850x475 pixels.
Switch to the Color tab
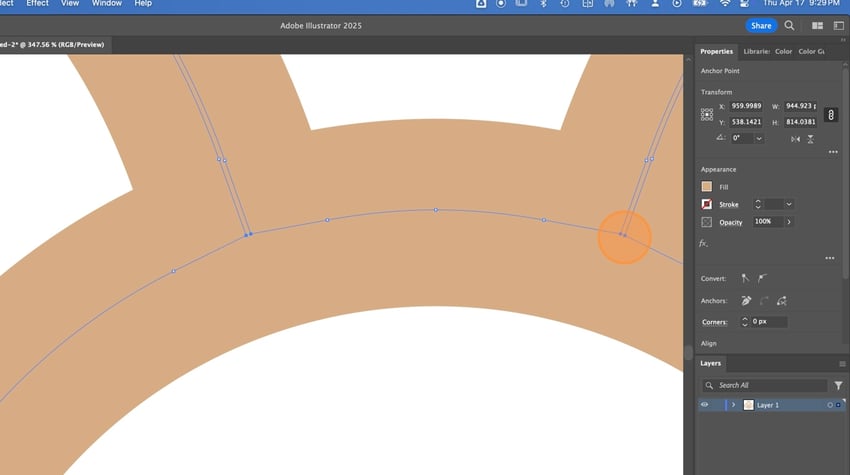[783, 52]
